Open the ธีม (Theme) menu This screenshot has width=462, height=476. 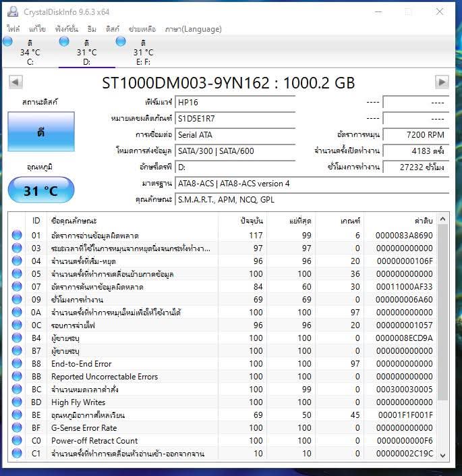click(92, 29)
